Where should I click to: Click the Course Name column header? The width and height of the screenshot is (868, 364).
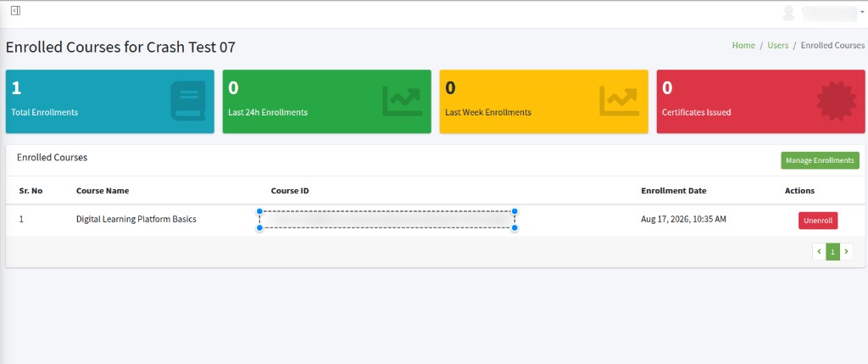(103, 191)
